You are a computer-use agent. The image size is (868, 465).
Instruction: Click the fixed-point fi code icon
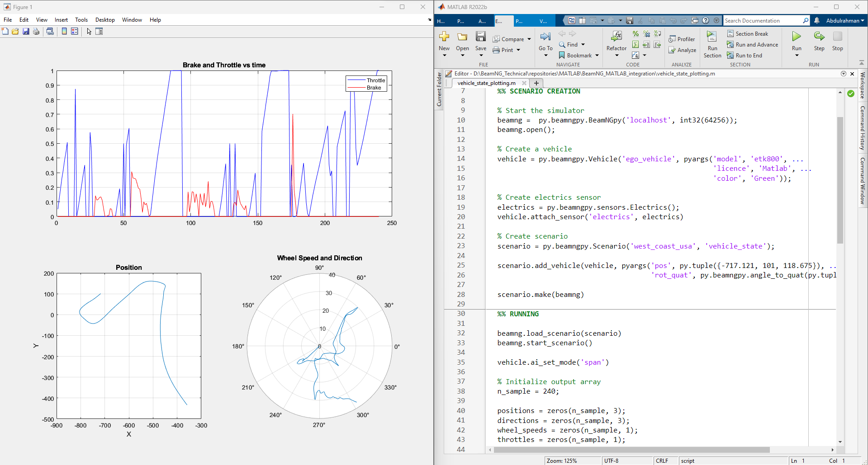636,56
